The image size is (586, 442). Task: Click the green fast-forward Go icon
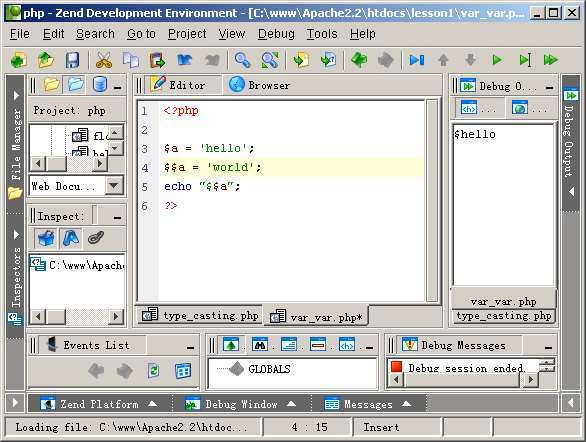551,60
